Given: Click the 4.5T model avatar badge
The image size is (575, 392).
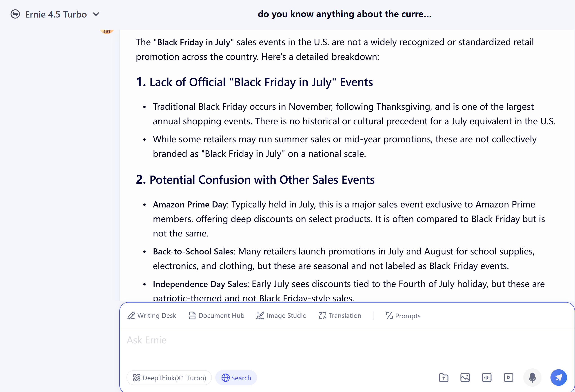Looking at the screenshot, I should [x=107, y=32].
